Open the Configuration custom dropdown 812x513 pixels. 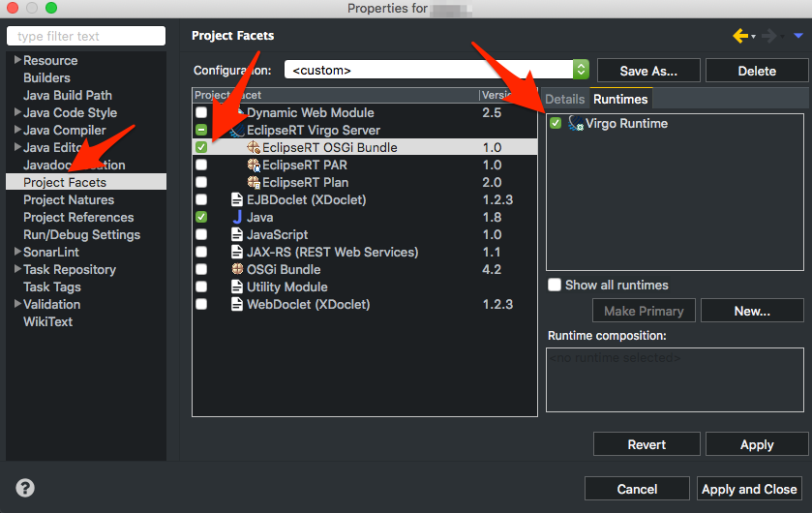[436, 70]
